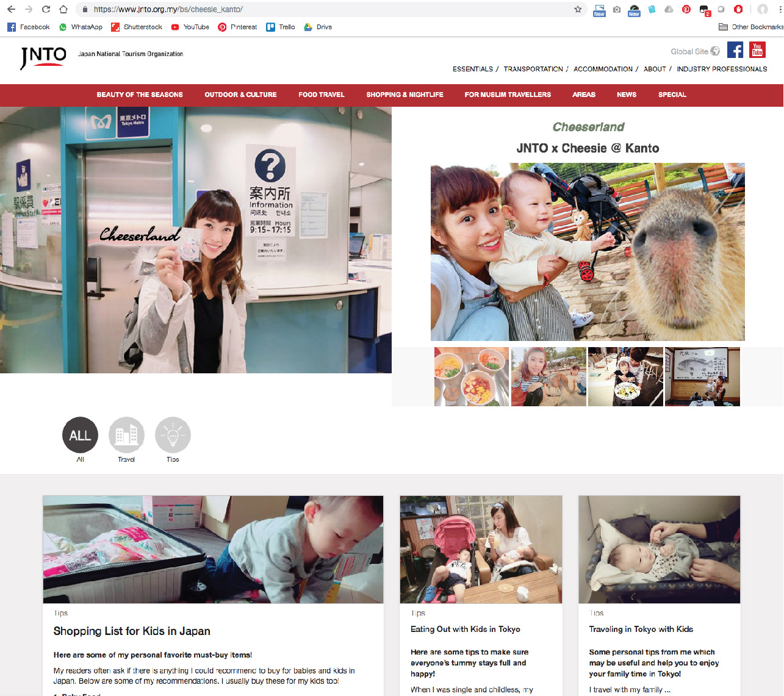Open JNTO Facebook page icon
This screenshot has height=696, width=784.
(x=735, y=50)
